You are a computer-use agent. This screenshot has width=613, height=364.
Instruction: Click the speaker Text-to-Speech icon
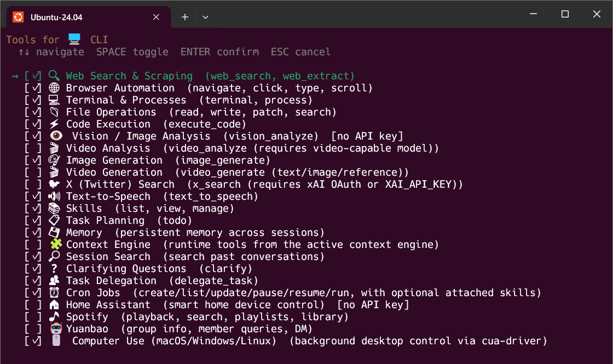pyautogui.click(x=54, y=197)
